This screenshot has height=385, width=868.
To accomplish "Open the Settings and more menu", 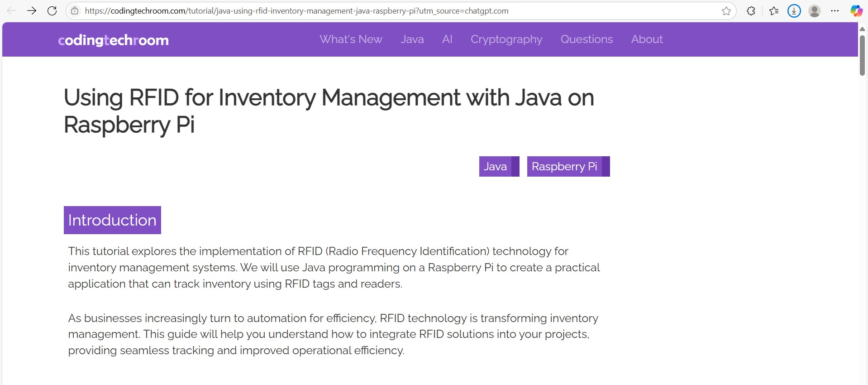I will coord(835,11).
